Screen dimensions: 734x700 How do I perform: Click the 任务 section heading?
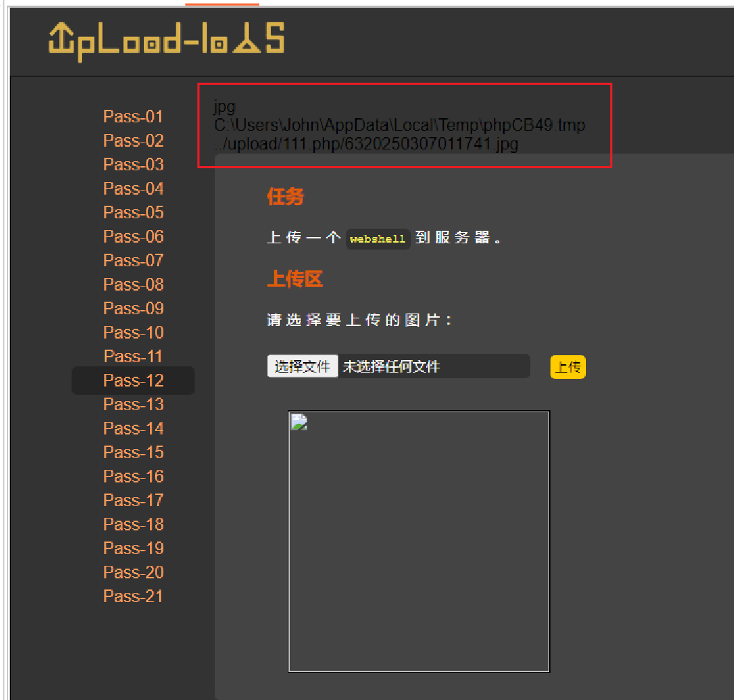coord(284,197)
